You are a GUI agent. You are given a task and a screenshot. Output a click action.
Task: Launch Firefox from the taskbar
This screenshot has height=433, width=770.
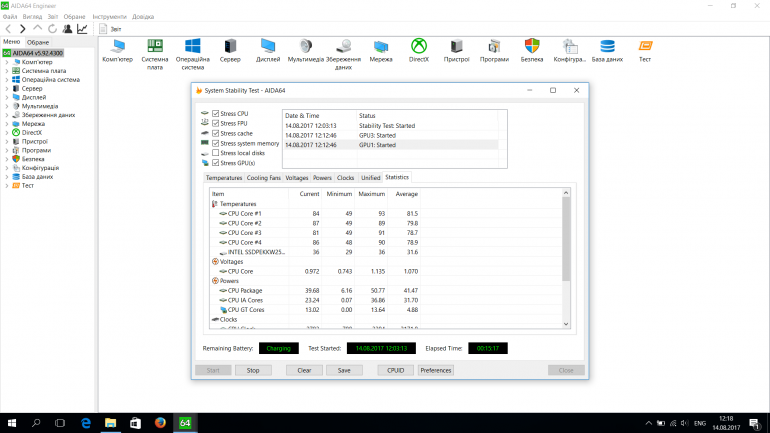pos(160,423)
